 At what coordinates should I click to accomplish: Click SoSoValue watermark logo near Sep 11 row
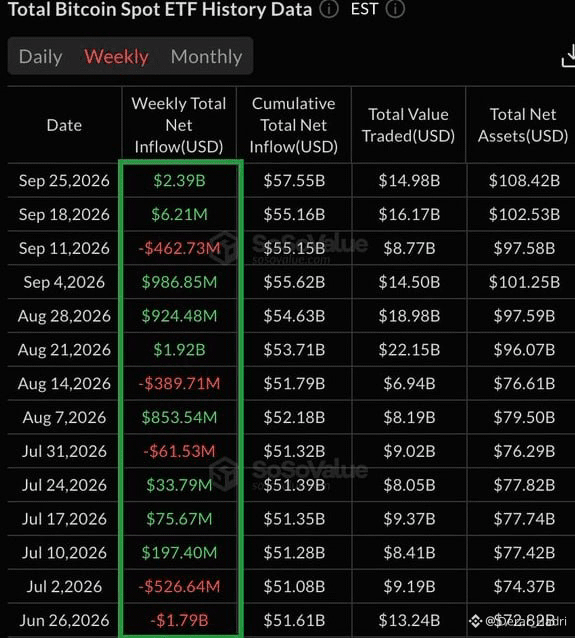point(224,247)
